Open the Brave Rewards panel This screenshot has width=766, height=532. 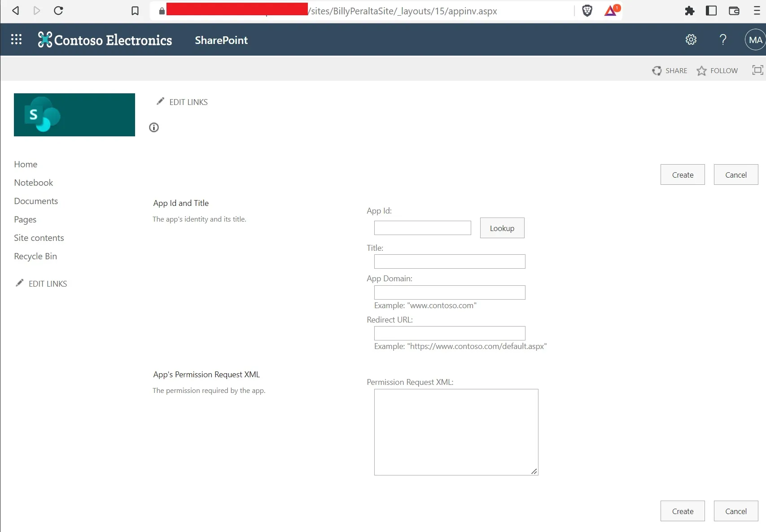(610, 10)
